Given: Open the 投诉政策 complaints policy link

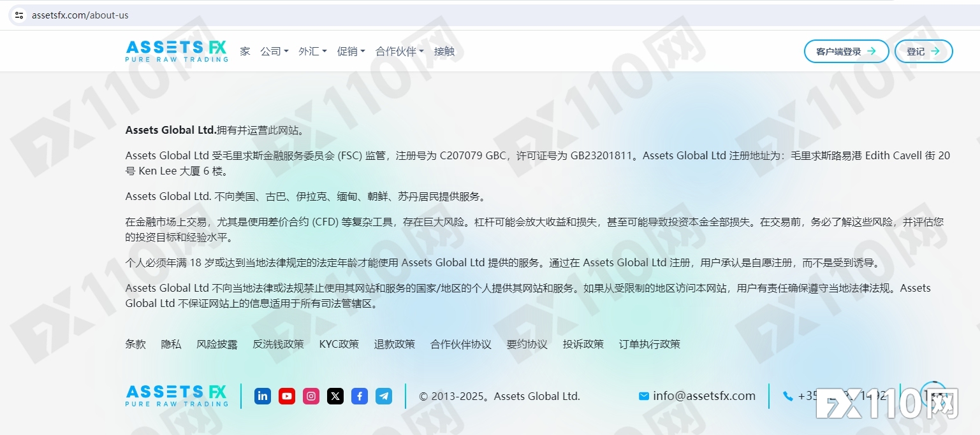Looking at the screenshot, I should pos(583,344).
